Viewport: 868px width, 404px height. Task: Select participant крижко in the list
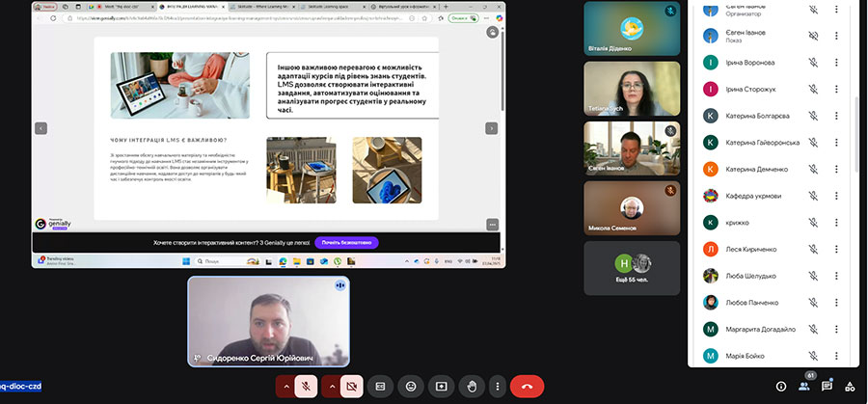(773, 223)
